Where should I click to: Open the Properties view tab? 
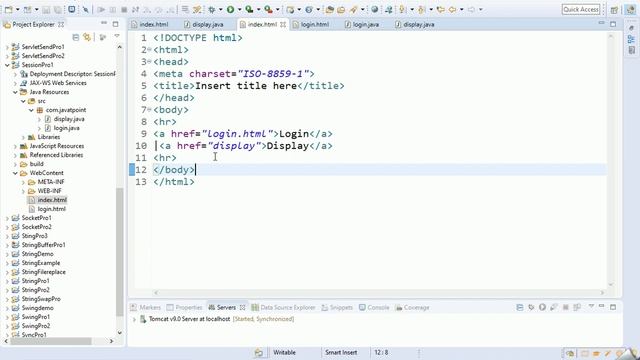click(x=184, y=307)
